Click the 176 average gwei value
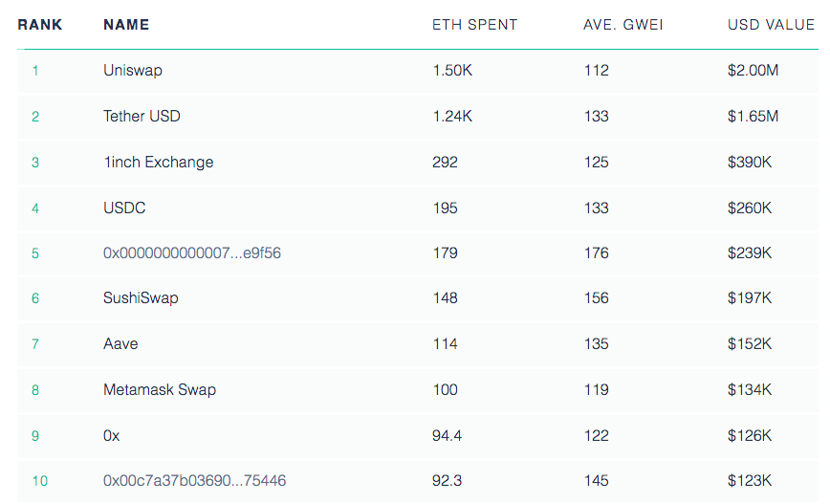This screenshot has width=830, height=504. [596, 253]
